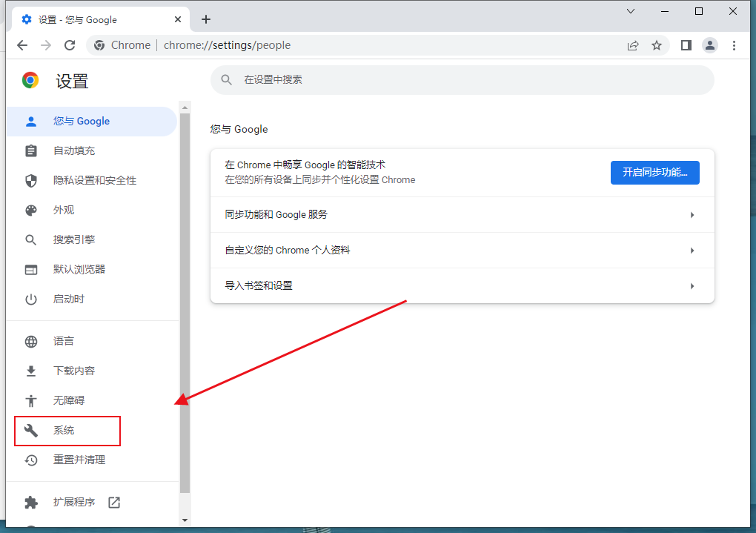Click the 无障碍 accessibility icon
This screenshot has width=756, height=533.
point(31,400)
